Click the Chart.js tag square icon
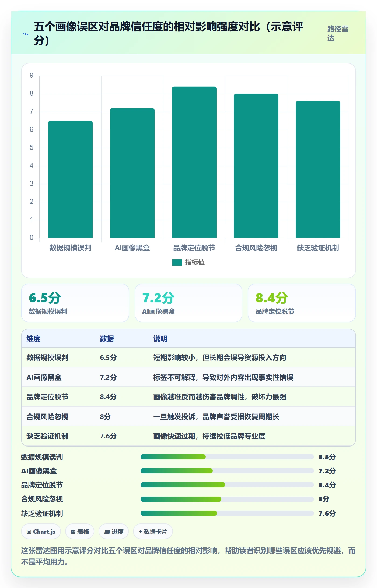The width and height of the screenshot is (377, 588). pyautogui.click(x=29, y=532)
